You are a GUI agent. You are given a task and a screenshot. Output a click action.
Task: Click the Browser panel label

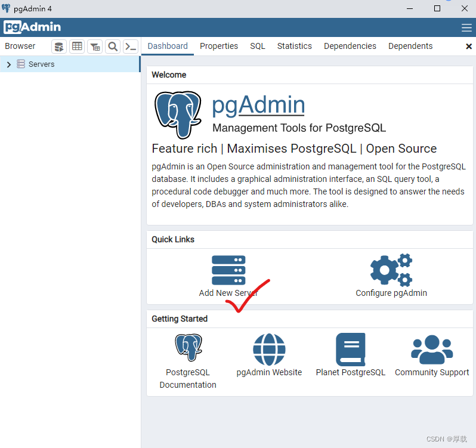tap(20, 46)
